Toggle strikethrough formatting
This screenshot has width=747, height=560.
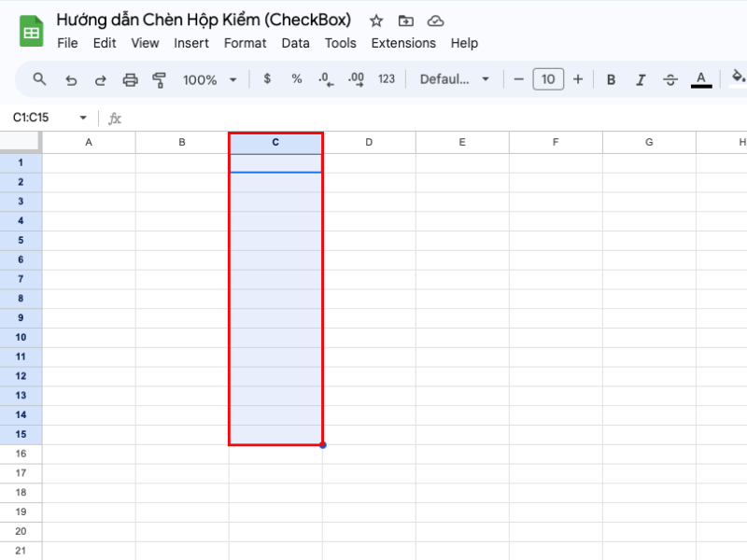(x=669, y=80)
